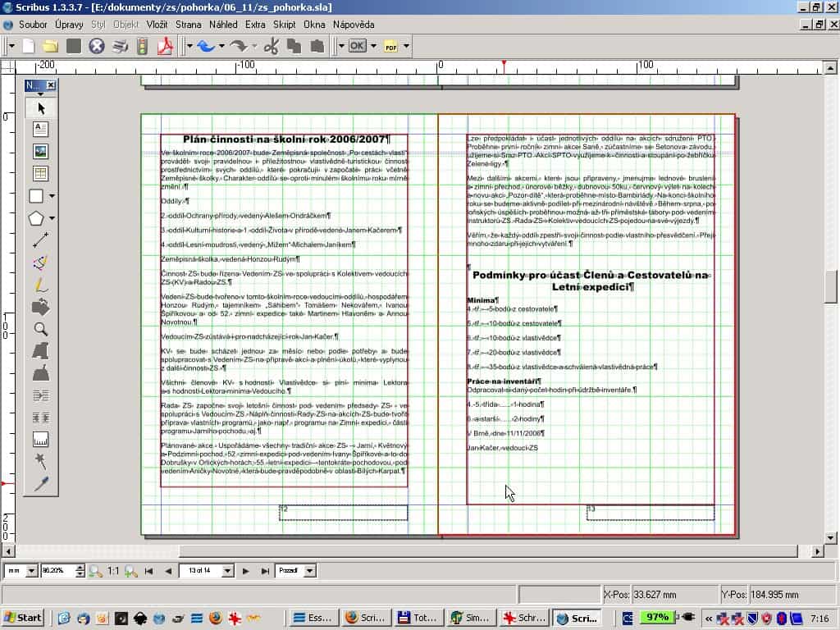Select the Freehand Line pencil tool

pyautogui.click(x=40, y=285)
